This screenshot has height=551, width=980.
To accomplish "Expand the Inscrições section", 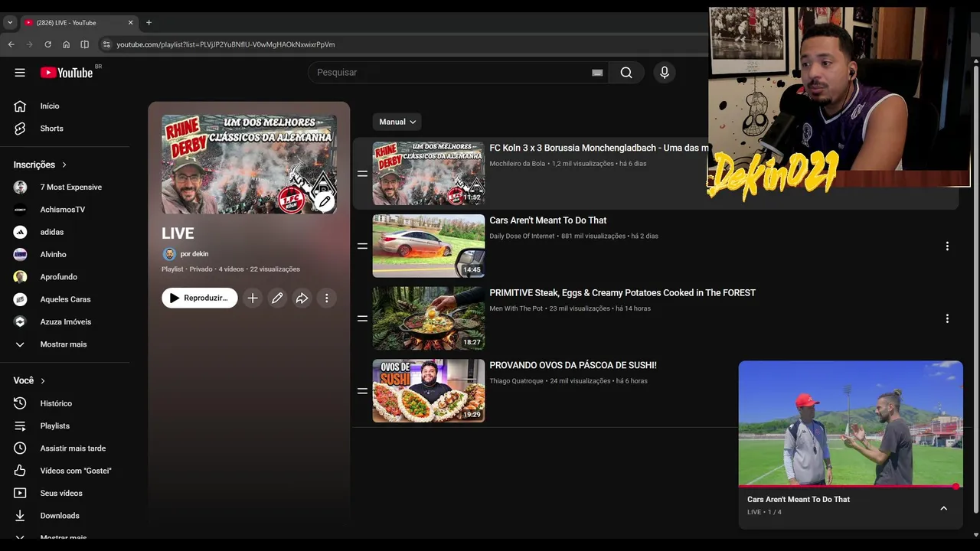I will pyautogui.click(x=40, y=165).
